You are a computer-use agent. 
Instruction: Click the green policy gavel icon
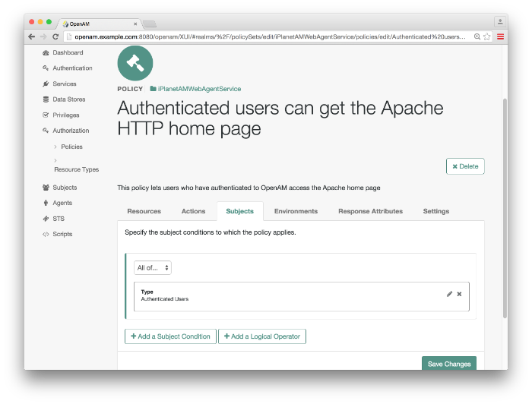[x=135, y=63]
